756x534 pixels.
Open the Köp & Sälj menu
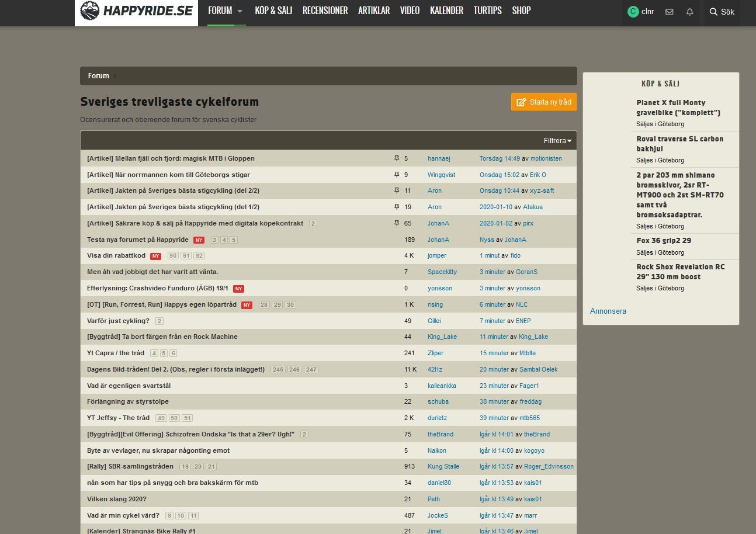[273, 11]
